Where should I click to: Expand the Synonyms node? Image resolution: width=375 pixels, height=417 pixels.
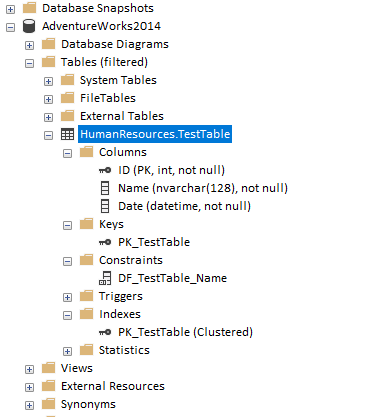point(29,405)
